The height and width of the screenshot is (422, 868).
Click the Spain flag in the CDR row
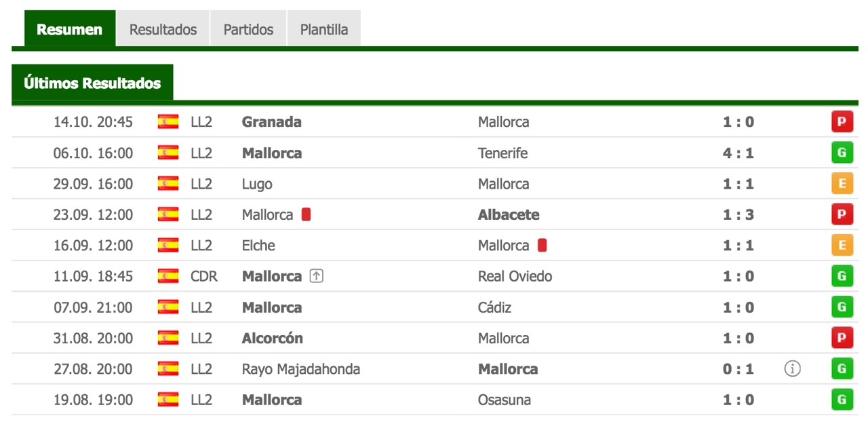pos(168,276)
